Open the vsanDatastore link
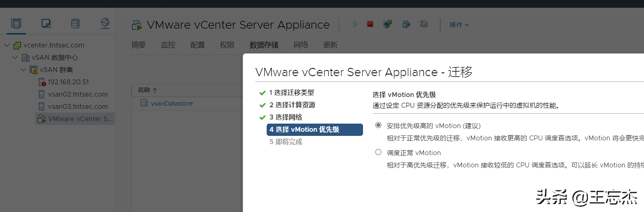The height and width of the screenshot is (212, 644). click(172, 104)
